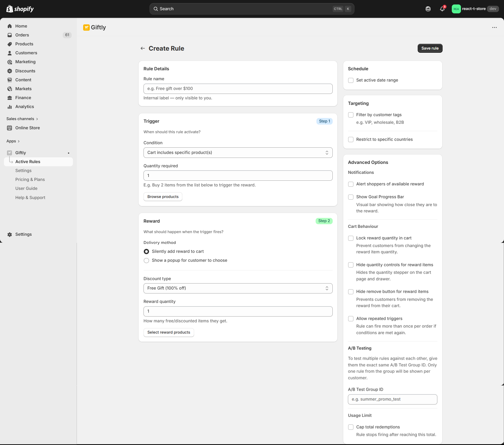Enable Allow repeated triggers checkbox

pos(351,319)
